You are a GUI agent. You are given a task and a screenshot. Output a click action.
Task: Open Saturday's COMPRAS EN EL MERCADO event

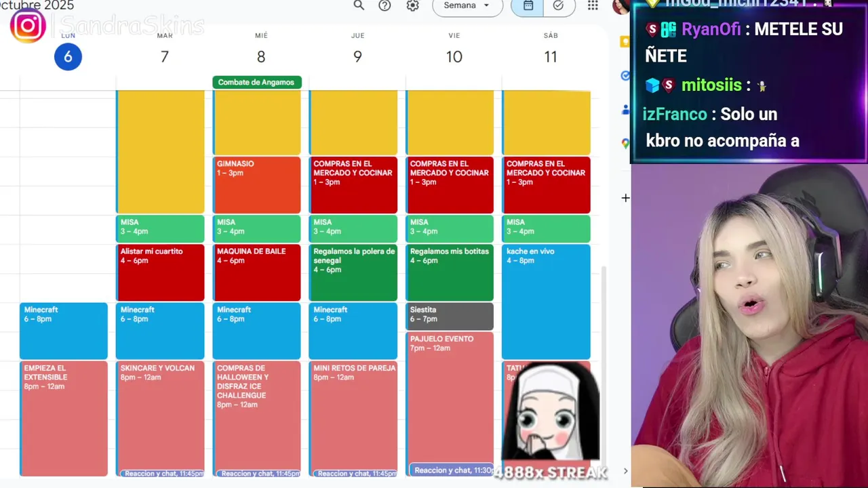(547, 185)
